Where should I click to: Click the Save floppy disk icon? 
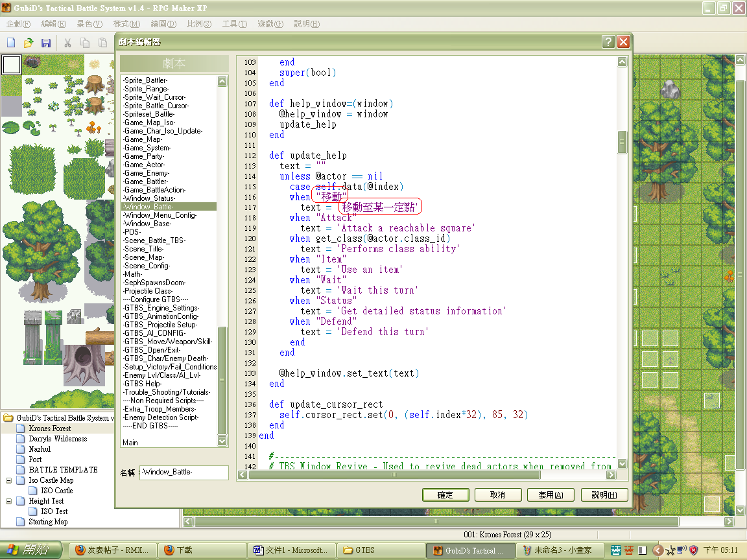coord(46,43)
